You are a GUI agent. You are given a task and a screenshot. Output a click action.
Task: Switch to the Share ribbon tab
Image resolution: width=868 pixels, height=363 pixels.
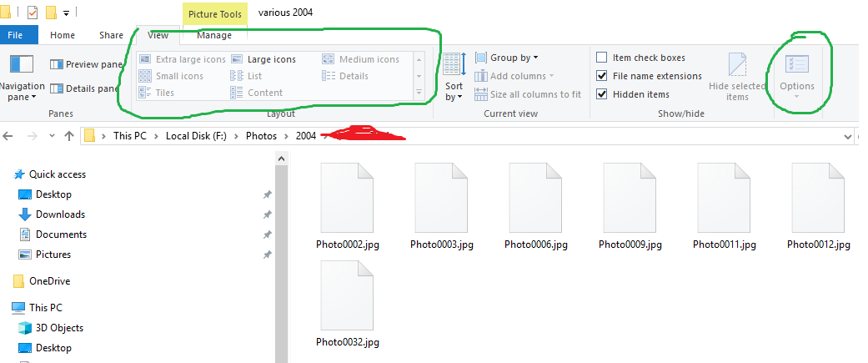pyautogui.click(x=111, y=35)
